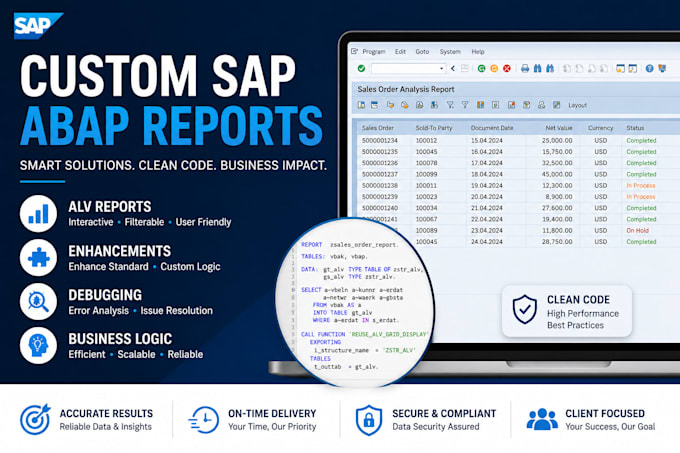The height and width of the screenshot is (453, 680).
Task: Click the green Back icon
Action: [x=481, y=68]
